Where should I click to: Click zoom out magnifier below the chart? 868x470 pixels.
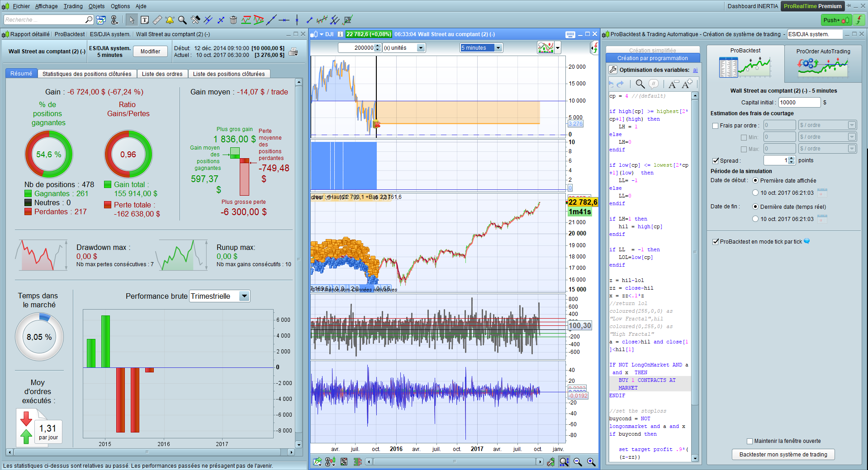[x=578, y=461]
